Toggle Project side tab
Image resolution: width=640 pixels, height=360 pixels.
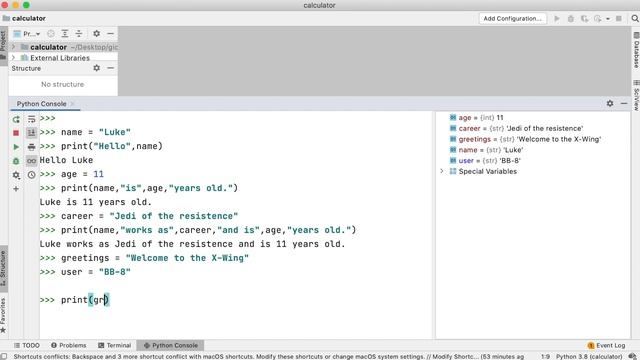pos(4,46)
